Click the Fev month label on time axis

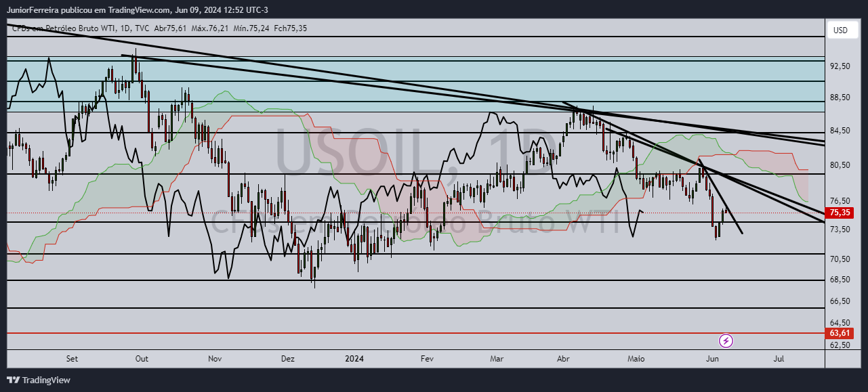[426, 359]
